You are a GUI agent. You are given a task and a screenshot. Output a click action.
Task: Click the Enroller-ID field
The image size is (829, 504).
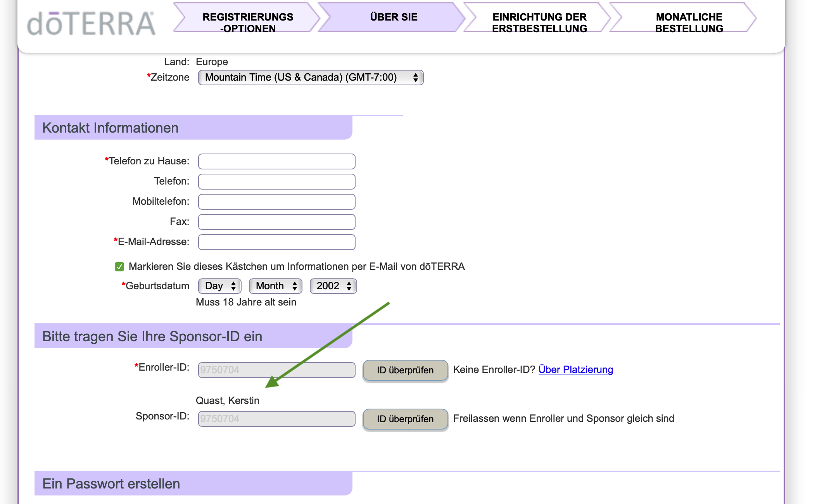(x=276, y=370)
